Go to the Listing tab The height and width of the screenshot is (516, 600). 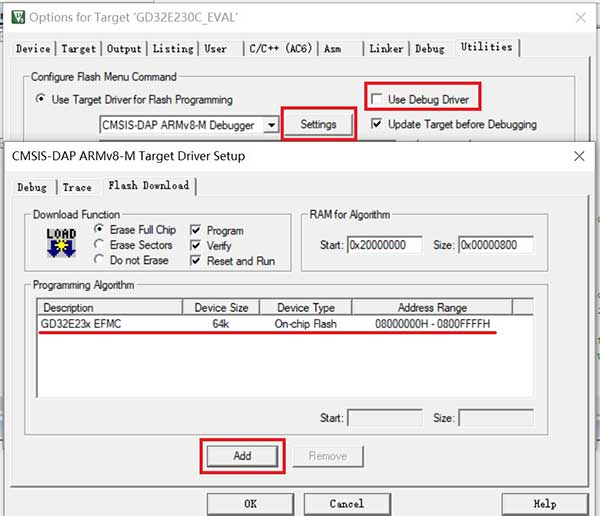click(x=173, y=49)
